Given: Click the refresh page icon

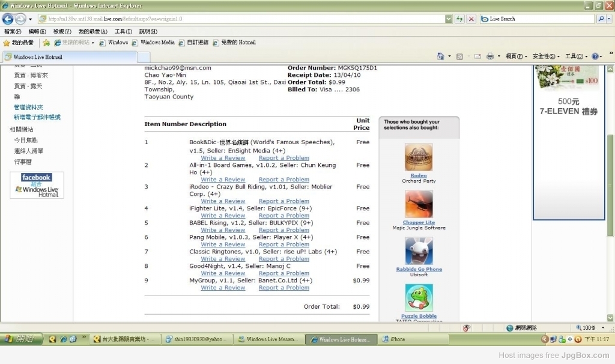Looking at the screenshot, I should coord(459,19).
